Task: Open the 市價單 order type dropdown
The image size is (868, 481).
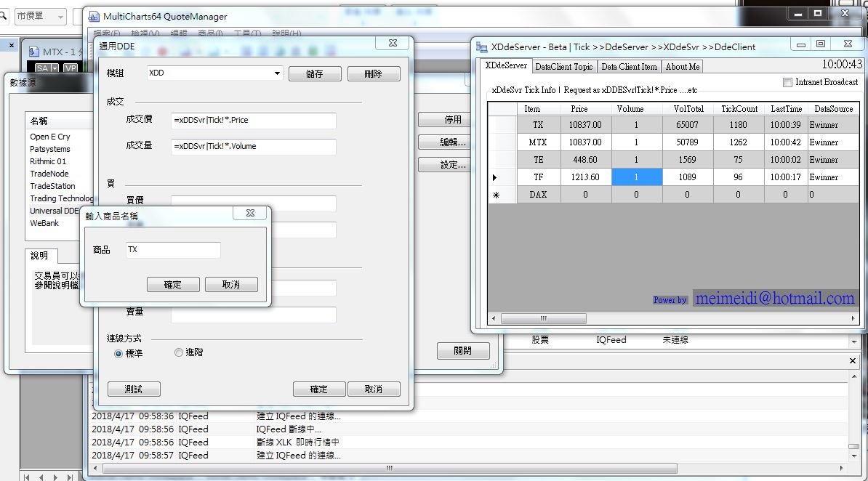Action: coord(60,17)
